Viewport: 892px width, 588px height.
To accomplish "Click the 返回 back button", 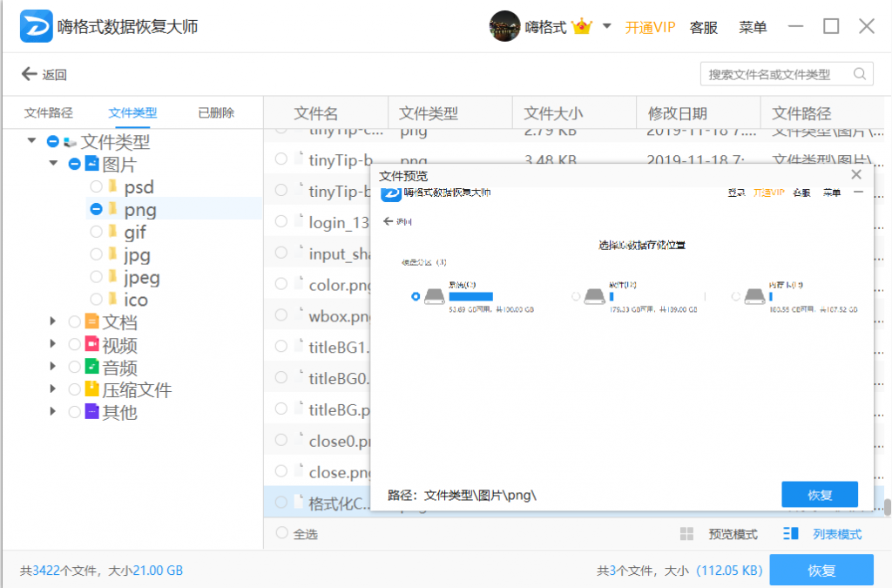I will pyautogui.click(x=44, y=75).
